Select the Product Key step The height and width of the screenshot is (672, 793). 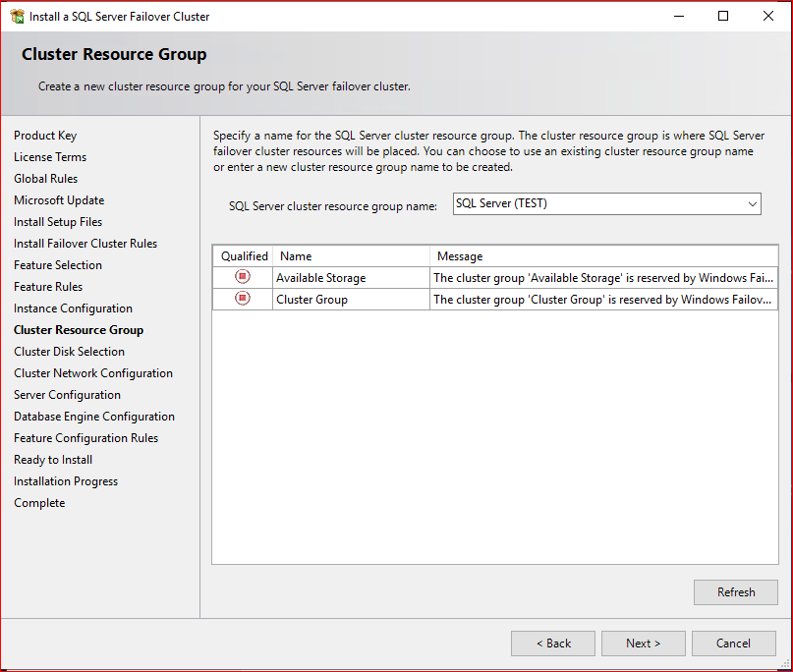(x=45, y=136)
